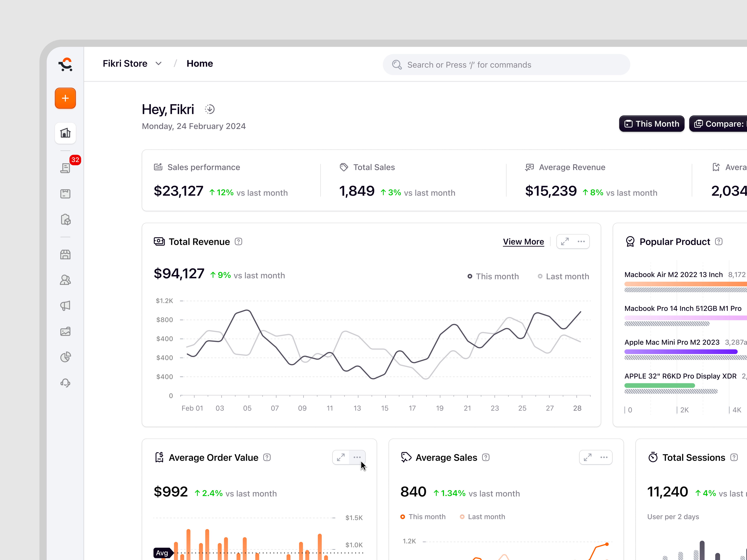
Task: Open the Home dashboard icon in sidebar
Action: 65,133
